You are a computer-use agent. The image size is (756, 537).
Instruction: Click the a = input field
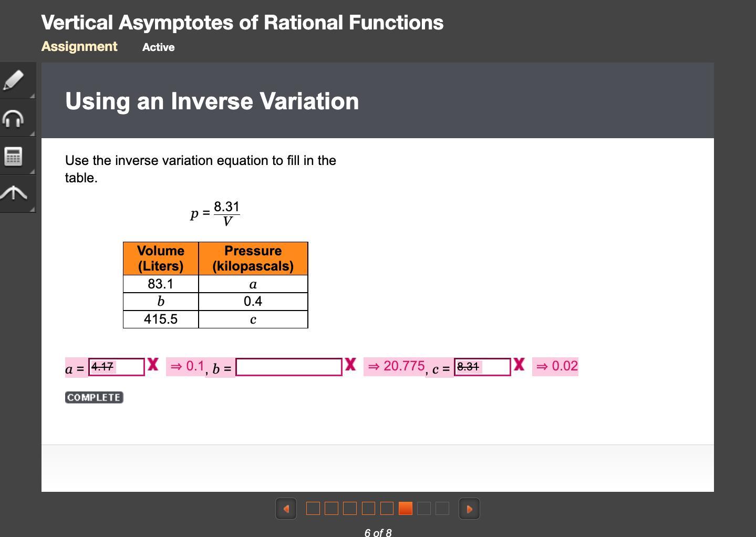(117, 367)
